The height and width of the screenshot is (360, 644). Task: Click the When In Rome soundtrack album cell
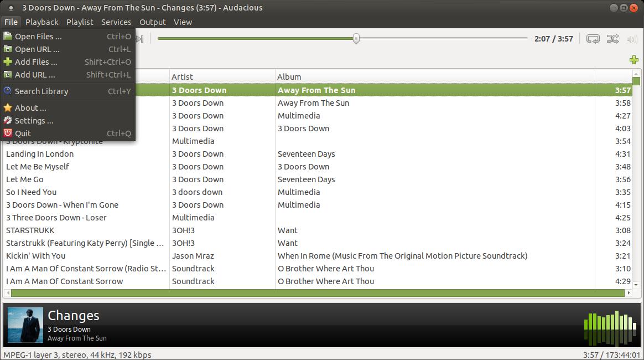[x=403, y=256]
